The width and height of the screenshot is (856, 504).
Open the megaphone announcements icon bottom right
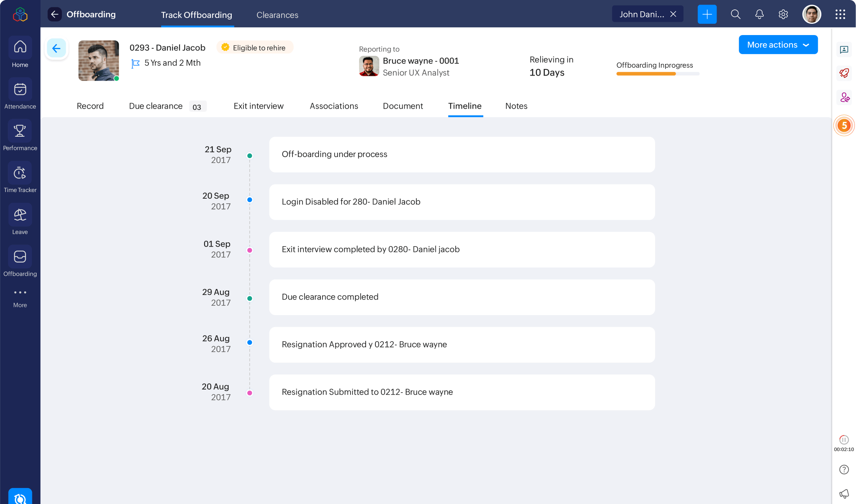coord(844,493)
